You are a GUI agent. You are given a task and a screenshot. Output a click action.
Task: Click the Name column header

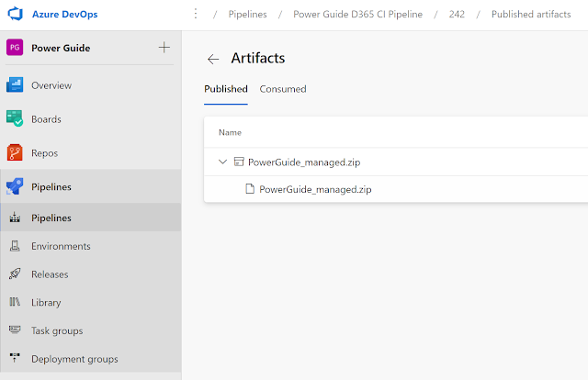tap(230, 132)
